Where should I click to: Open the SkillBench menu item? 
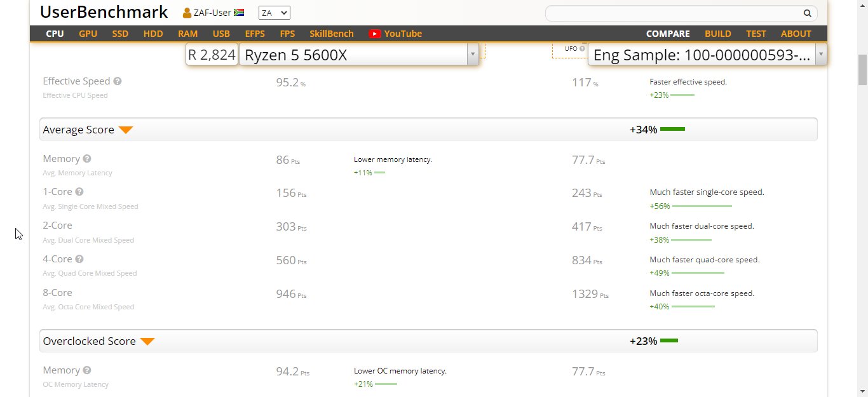(x=332, y=34)
